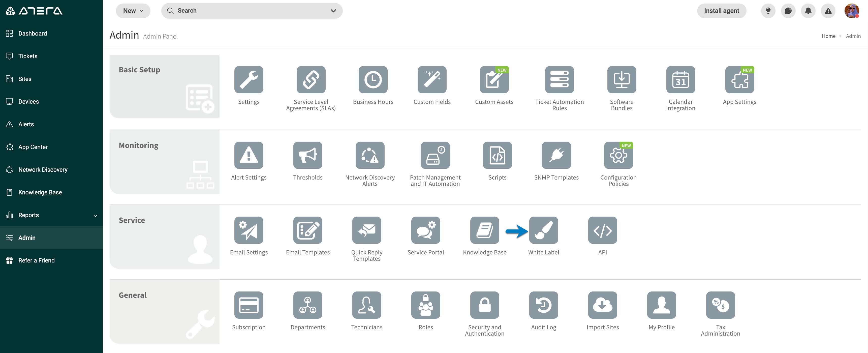Open Security and Authentication
Screen dimensions: 868x353
485,305
